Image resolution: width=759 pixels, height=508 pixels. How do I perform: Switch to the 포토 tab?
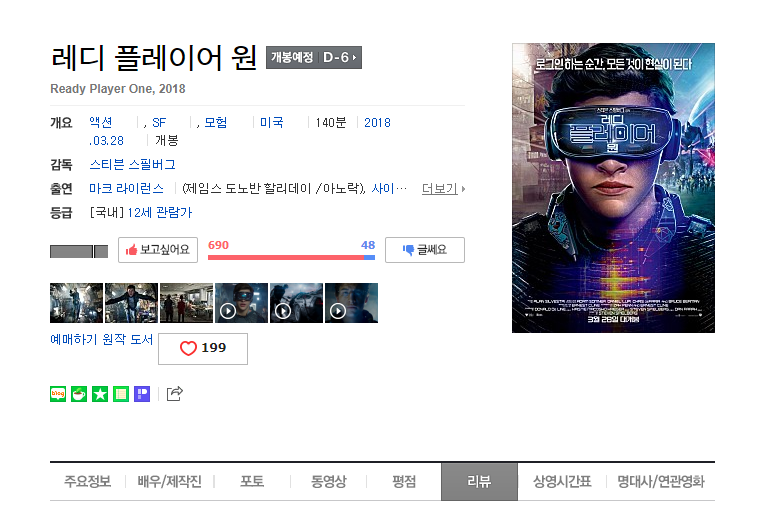coord(252,481)
